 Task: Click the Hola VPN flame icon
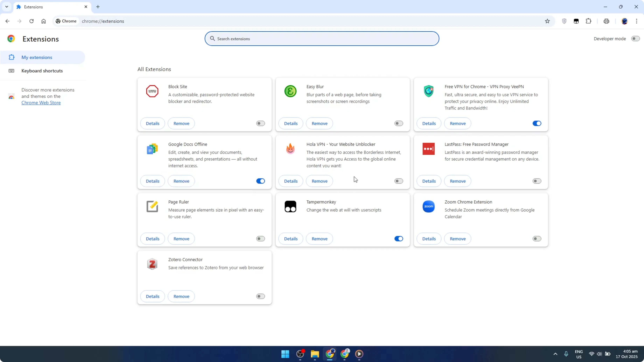click(x=290, y=149)
